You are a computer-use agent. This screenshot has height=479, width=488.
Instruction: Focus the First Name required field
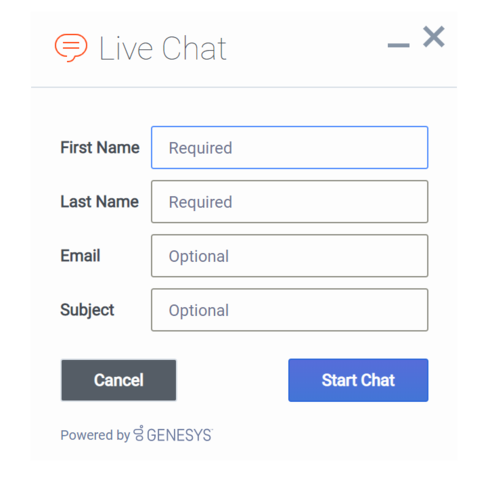(289, 147)
